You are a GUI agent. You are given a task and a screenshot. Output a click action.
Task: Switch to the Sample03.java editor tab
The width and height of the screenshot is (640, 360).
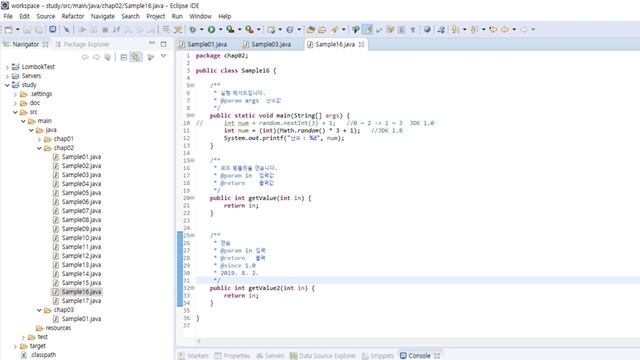[x=267, y=44]
